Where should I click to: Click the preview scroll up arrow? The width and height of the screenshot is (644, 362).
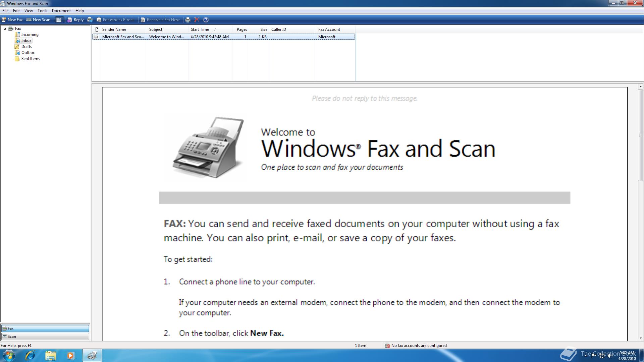click(x=640, y=87)
